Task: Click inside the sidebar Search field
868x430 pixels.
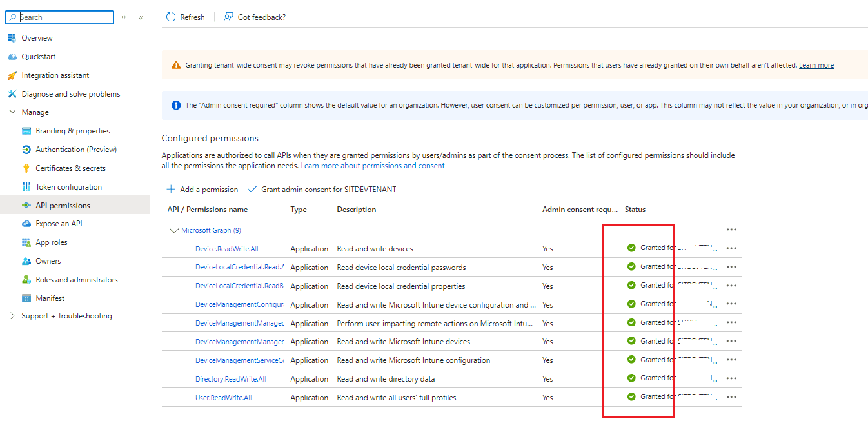Action: 59,17
